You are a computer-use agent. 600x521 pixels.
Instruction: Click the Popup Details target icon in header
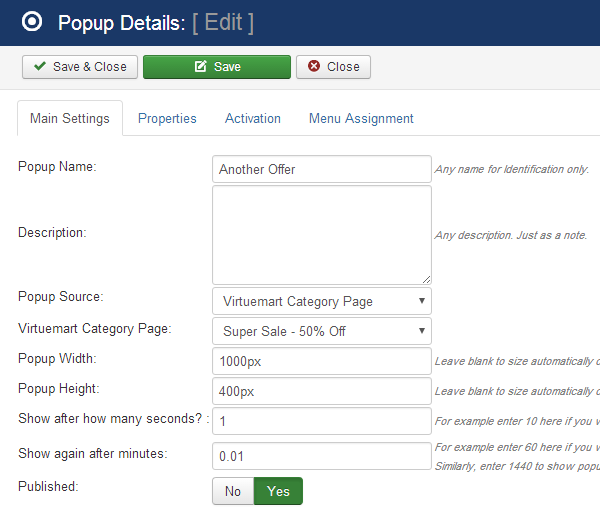(x=32, y=22)
